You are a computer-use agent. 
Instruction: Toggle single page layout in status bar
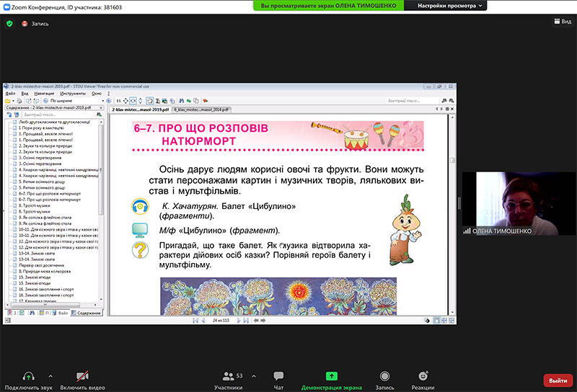[436, 320]
